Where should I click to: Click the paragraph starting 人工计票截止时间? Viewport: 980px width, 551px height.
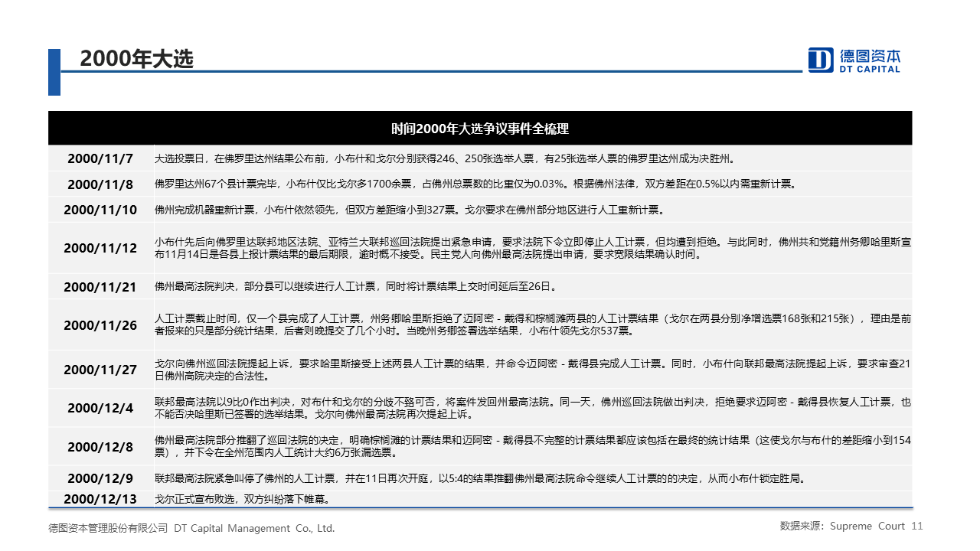click(x=533, y=325)
